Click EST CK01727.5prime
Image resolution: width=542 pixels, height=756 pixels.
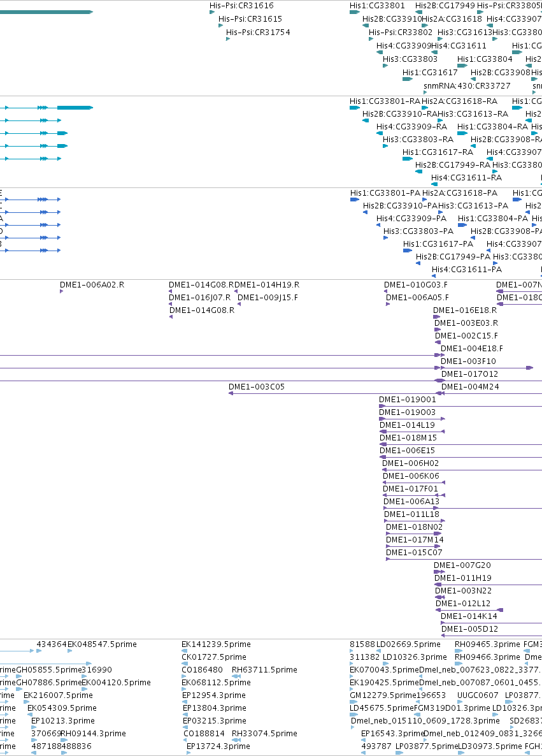(214, 657)
